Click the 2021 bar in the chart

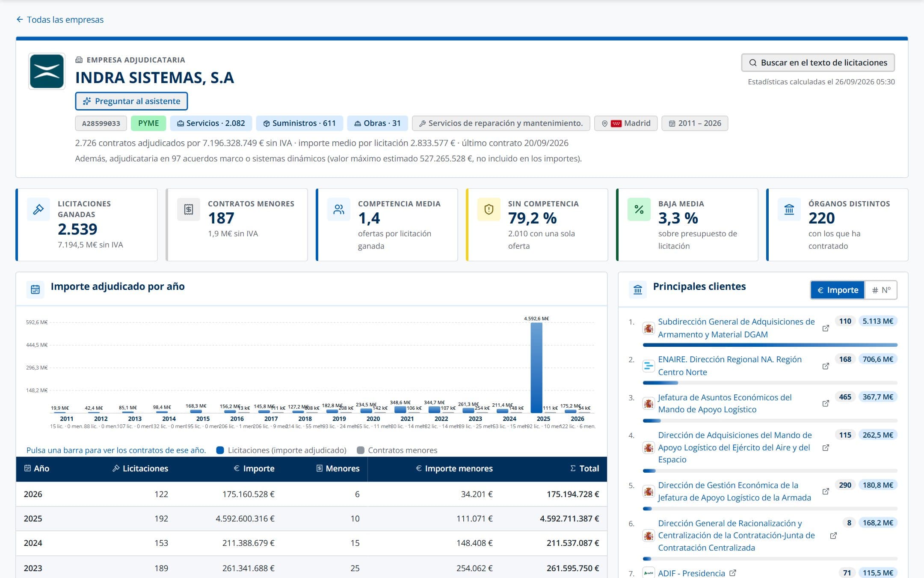tap(400, 410)
